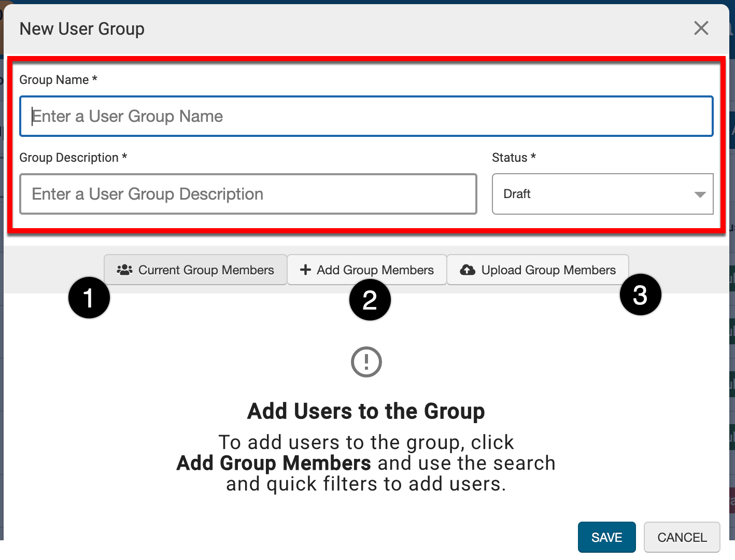The image size is (735, 560).
Task: Click the numbered badge 1 marker
Action: [89, 298]
